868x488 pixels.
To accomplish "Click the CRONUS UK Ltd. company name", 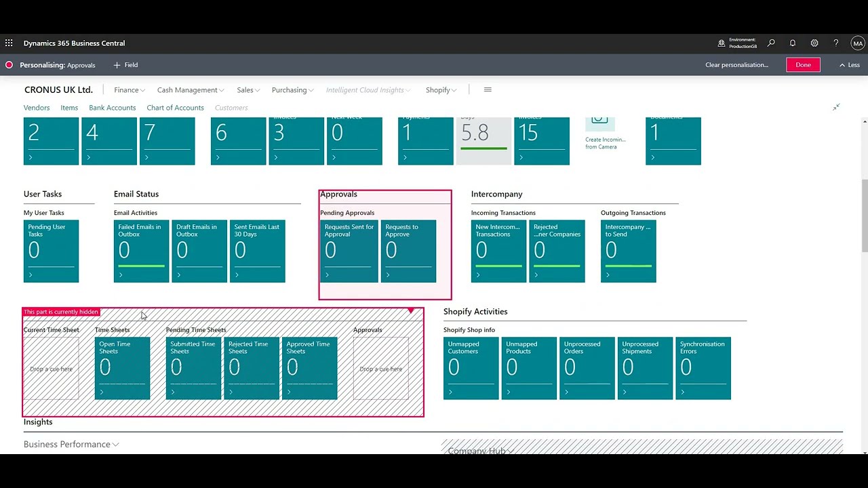I will pyautogui.click(x=58, y=90).
